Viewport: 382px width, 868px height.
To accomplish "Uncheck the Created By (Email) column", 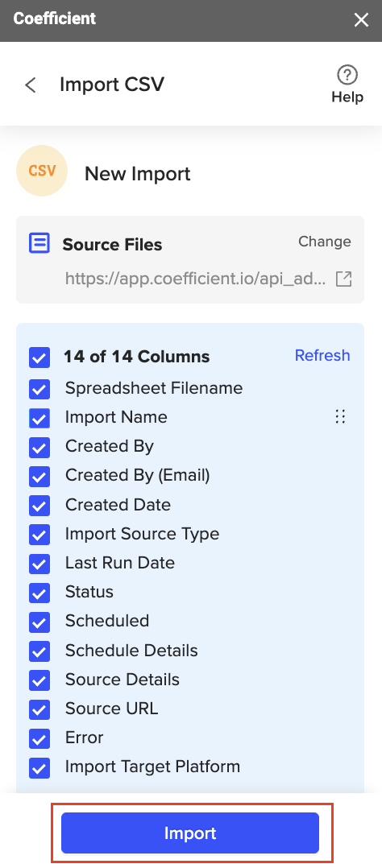I will [39, 476].
